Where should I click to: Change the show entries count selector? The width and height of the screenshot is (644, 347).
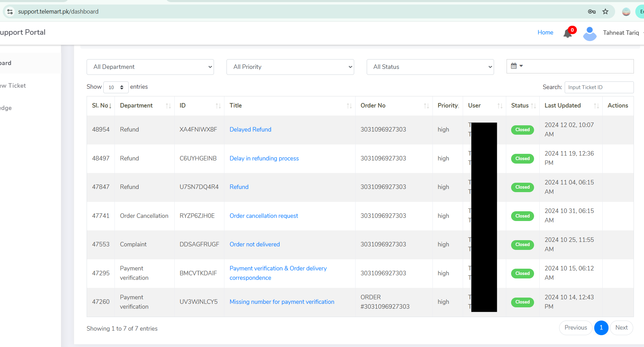[116, 87]
